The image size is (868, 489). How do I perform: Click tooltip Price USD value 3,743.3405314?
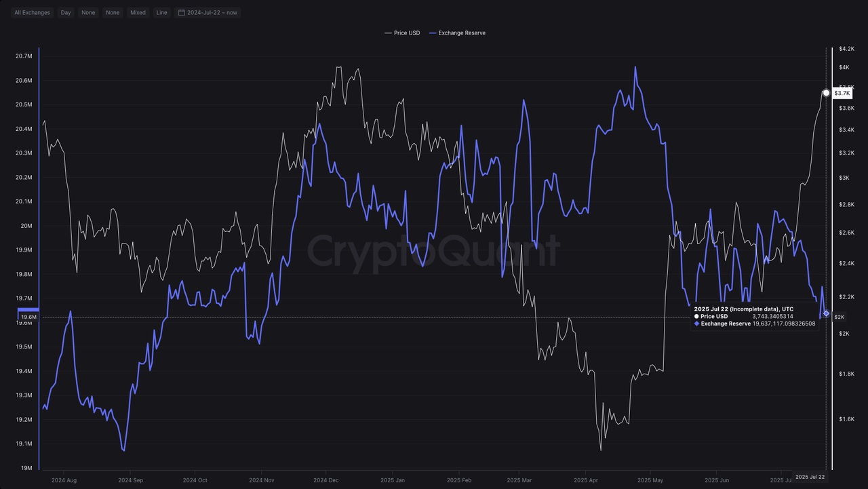772,316
